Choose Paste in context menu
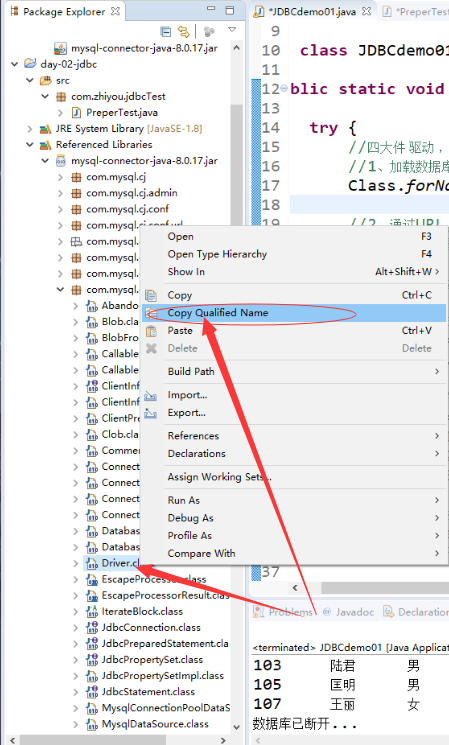449x745 pixels. click(295, 331)
